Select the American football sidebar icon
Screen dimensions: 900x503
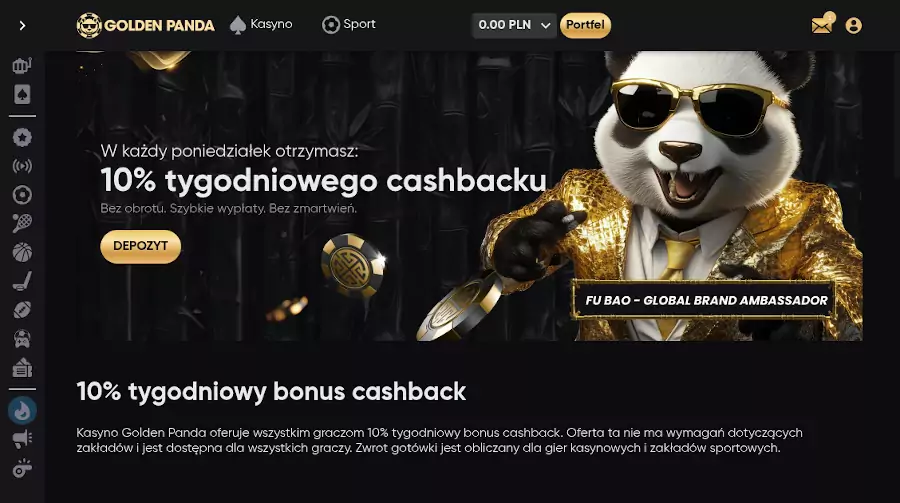(22, 310)
